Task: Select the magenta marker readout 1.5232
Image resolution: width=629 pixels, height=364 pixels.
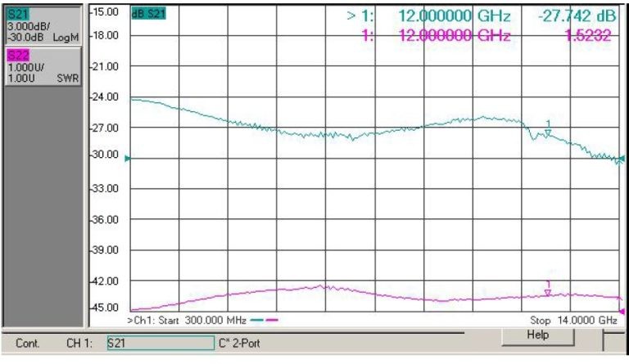Action: (x=588, y=36)
